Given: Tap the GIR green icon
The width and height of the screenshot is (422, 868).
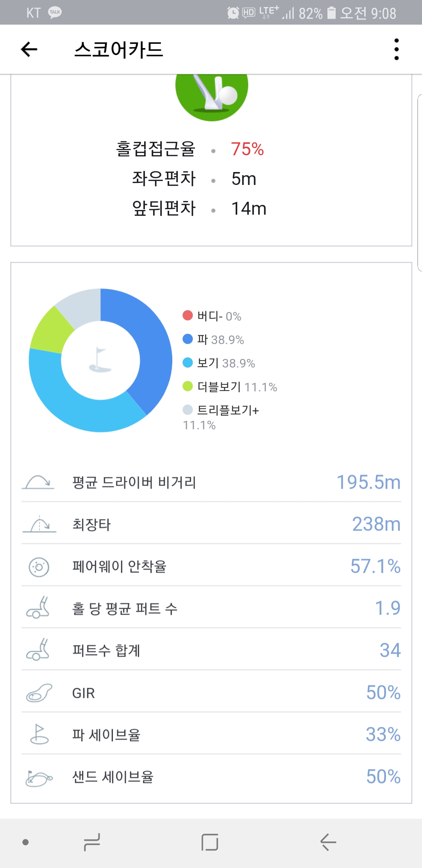Looking at the screenshot, I should click(39, 693).
